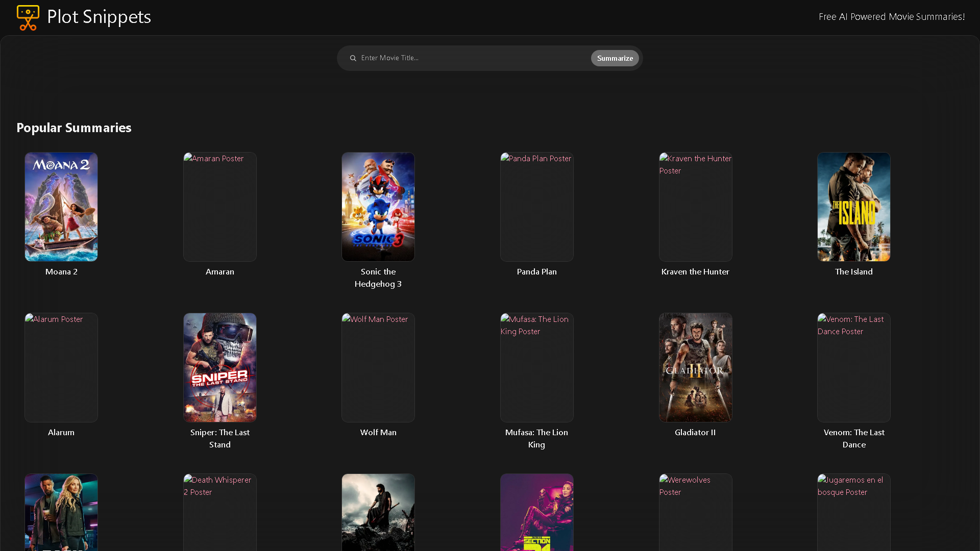The image size is (980, 551).
Task: Open the third-row poster of man and blonde woman
Action: (61, 512)
